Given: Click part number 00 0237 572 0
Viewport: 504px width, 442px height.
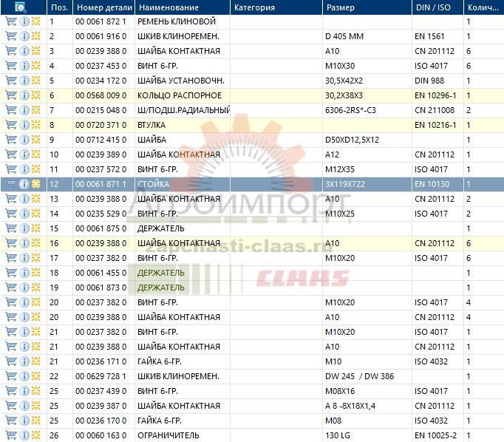Looking at the screenshot, I should pyautogui.click(x=101, y=169).
